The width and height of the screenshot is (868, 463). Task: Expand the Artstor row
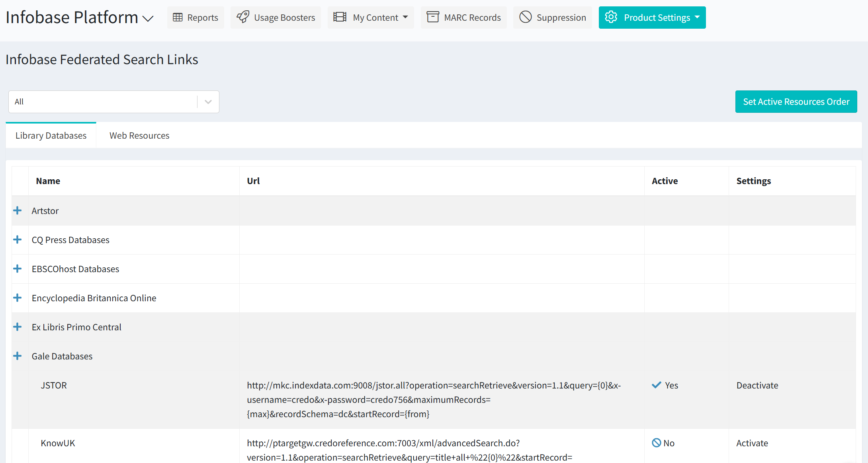tap(18, 210)
